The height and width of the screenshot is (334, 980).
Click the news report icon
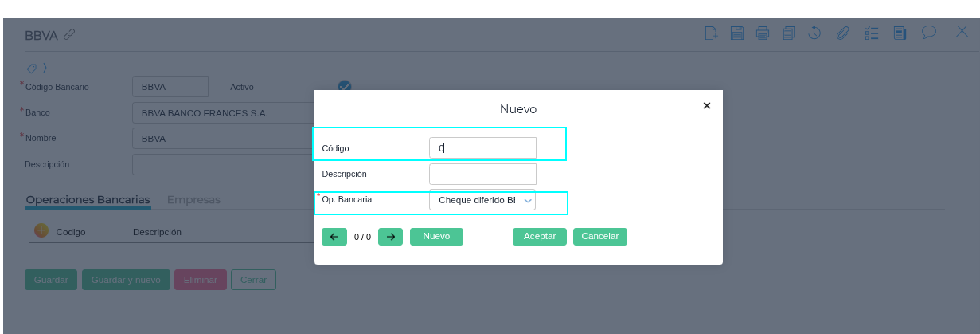tap(900, 33)
